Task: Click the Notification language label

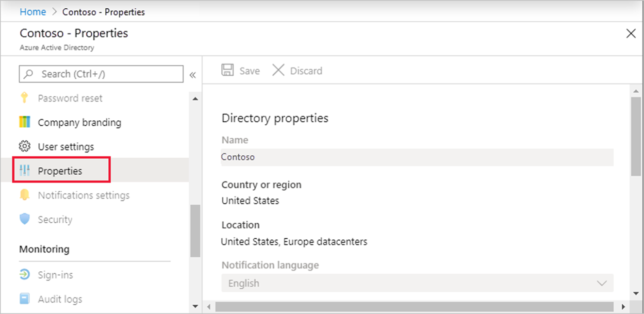Action: [x=270, y=265]
